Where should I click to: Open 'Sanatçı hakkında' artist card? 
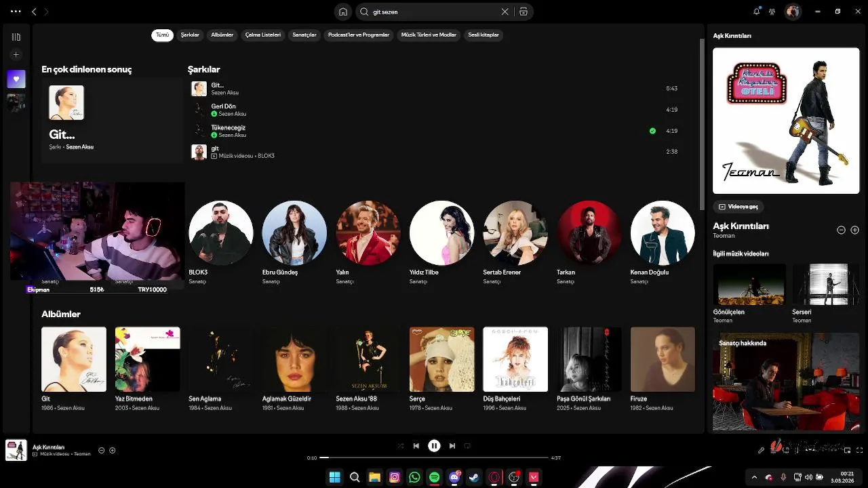pyautogui.click(x=786, y=382)
